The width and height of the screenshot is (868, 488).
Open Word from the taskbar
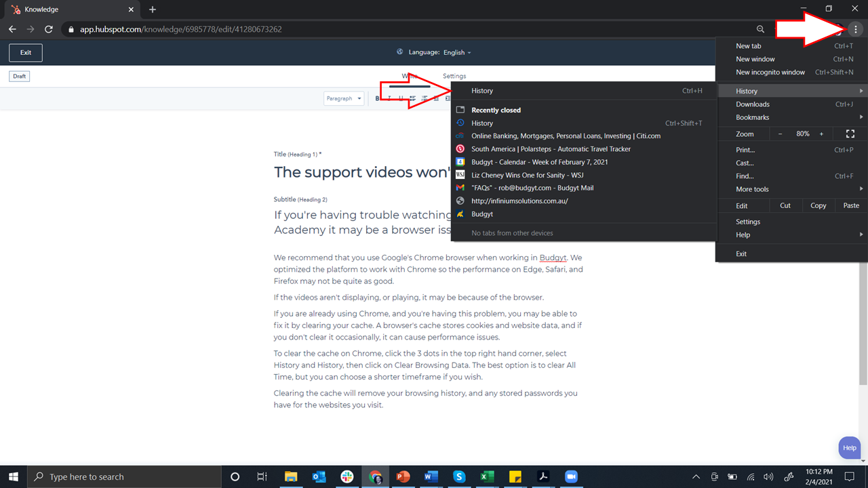pos(431,476)
